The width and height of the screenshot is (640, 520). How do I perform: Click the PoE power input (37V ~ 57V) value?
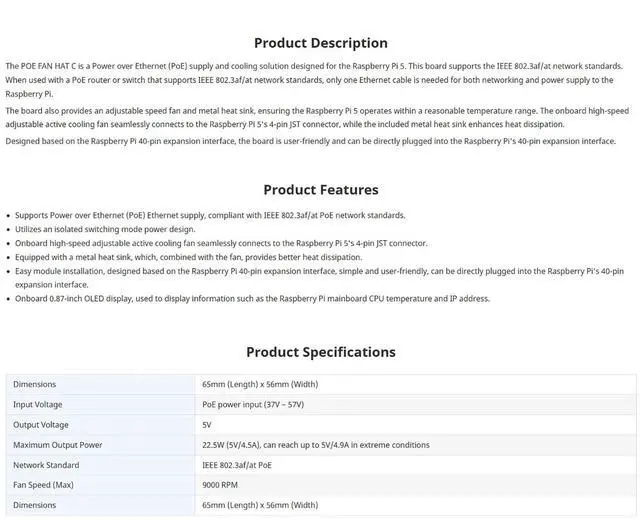click(253, 404)
